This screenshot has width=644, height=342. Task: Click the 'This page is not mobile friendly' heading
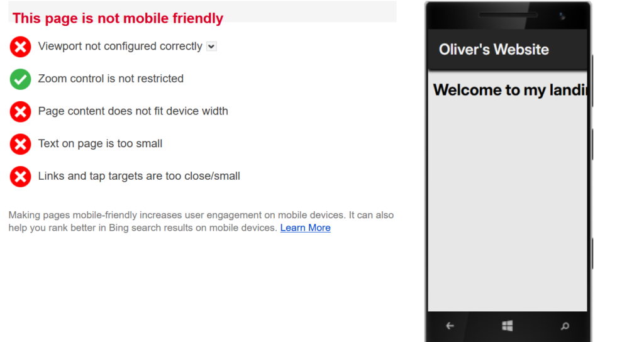(x=118, y=18)
